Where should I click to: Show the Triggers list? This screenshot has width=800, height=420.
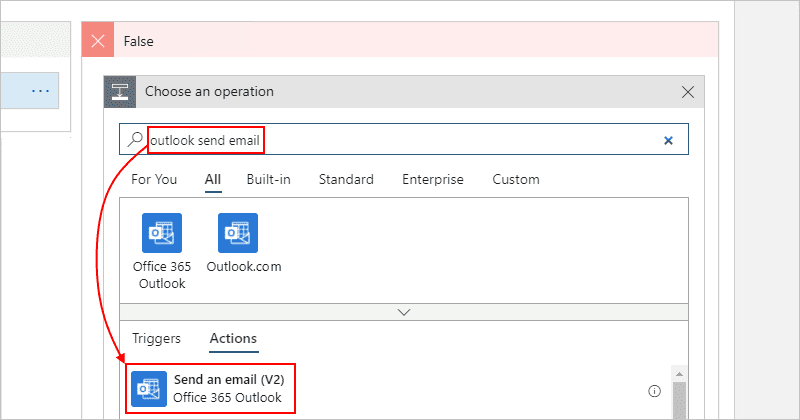click(156, 338)
